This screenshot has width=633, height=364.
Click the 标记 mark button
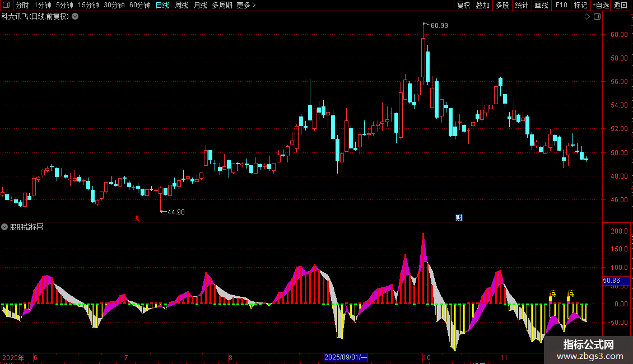click(x=580, y=5)
